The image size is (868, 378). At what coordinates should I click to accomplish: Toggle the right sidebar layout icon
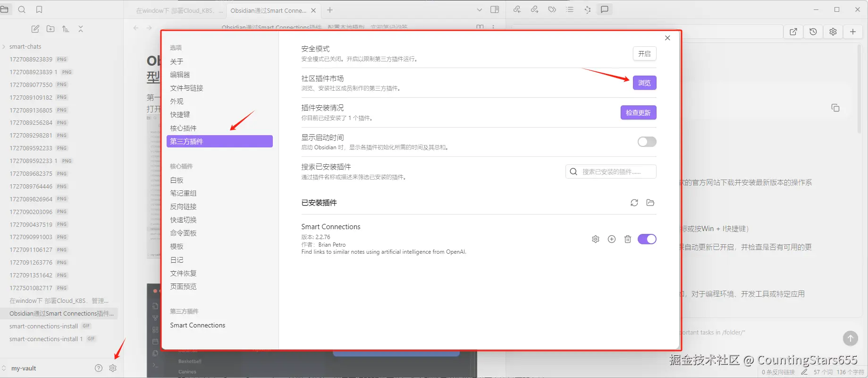click(x=495, y=9)
